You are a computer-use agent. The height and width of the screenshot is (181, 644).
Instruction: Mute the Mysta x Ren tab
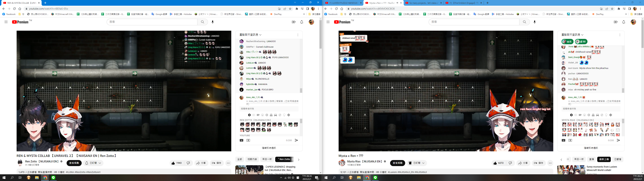pos(397,3)
